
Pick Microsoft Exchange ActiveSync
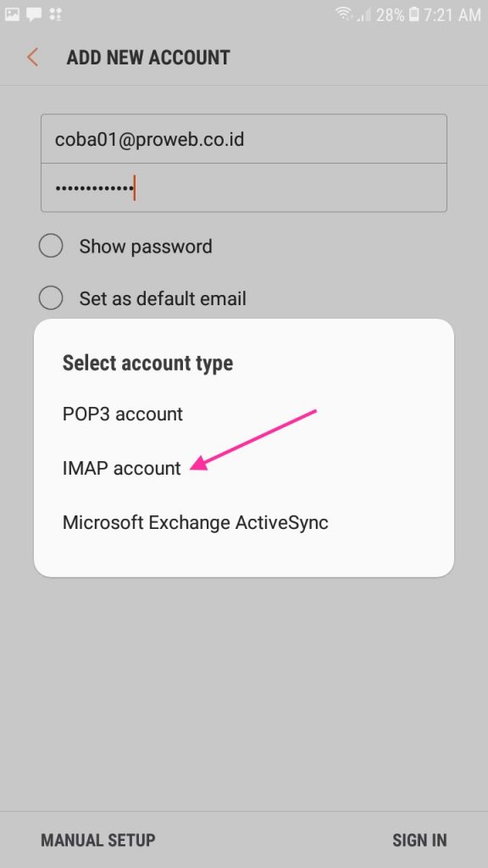(196, 522)
